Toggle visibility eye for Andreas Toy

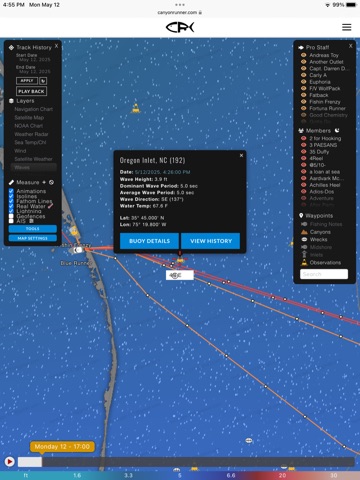point(303,55)
